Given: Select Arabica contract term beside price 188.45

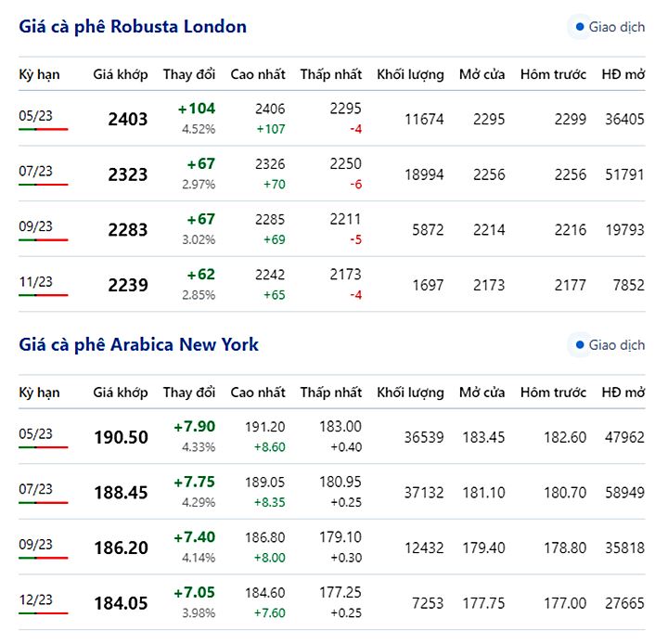Looking at the screenshot, I should 35,489.
